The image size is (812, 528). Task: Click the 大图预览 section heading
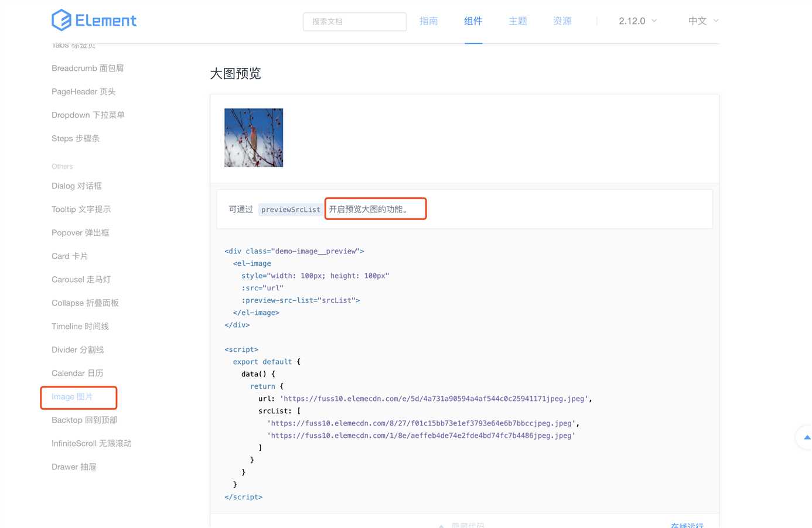236,74
